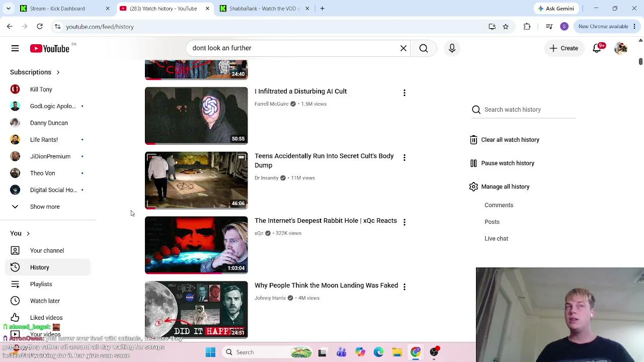644x362 pixels.
Task: Play I Infiltrated a Disturbing AI Cult thumbnail
Action: [196, 116]
